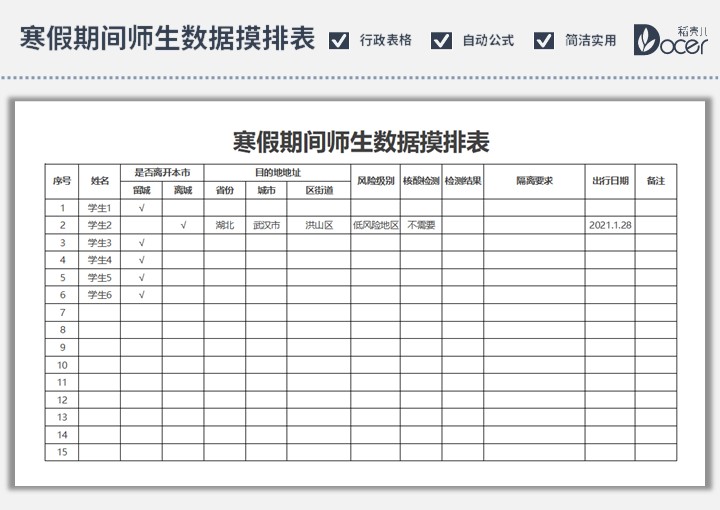The width and height of the screenshot is (720, 510).
Task: Click the 学生6 name cell
Action: click(100, 295)
